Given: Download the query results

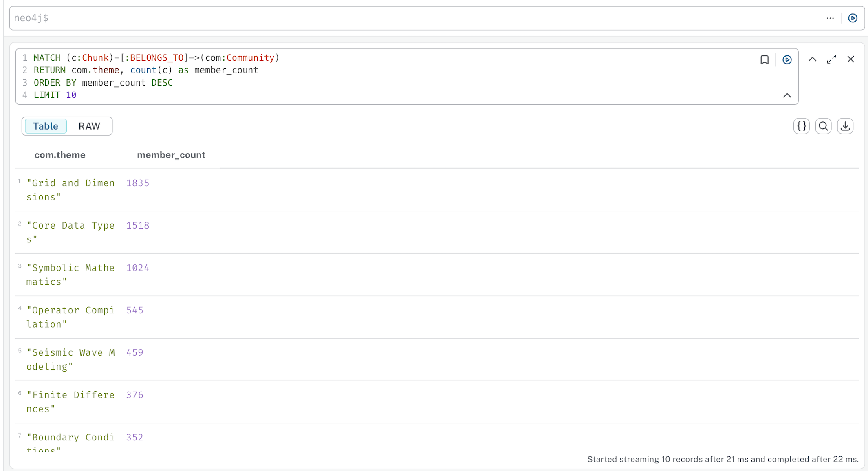Looking at the screenshot, I should 845,126.
